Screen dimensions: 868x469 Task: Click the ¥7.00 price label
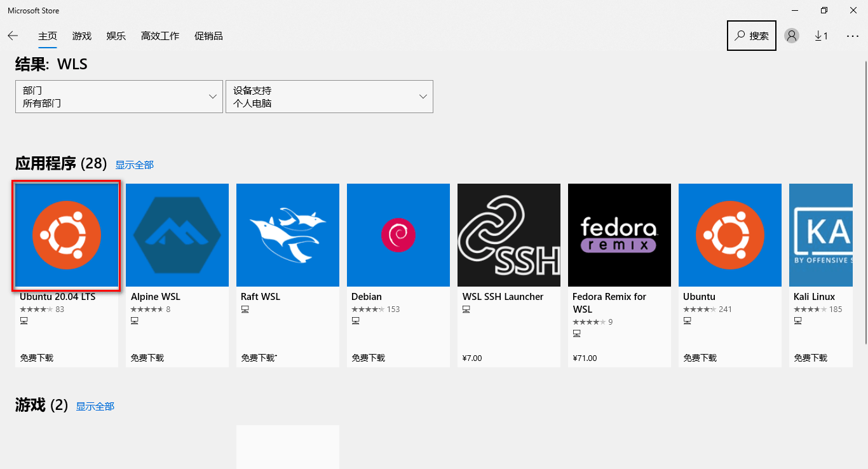point(472,358)
